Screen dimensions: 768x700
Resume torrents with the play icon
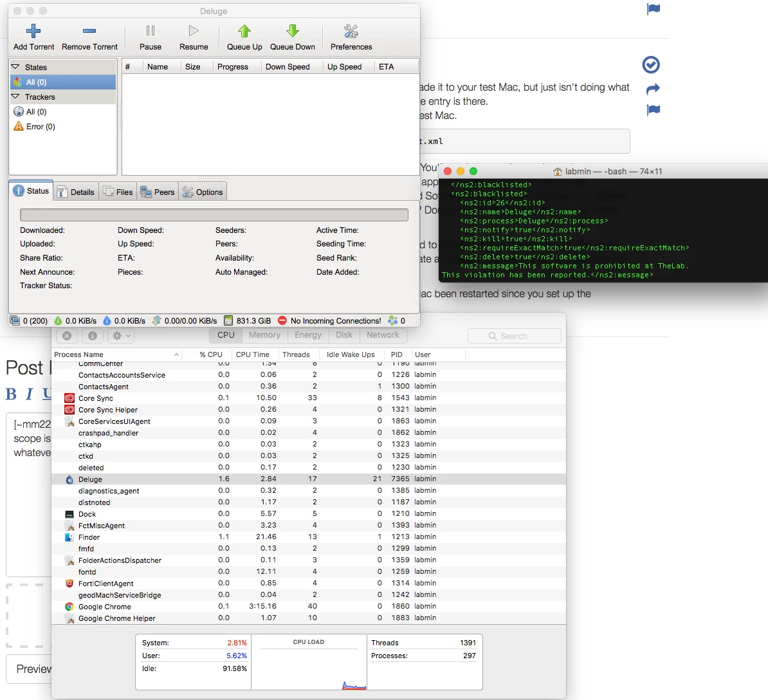click(194, 31)
